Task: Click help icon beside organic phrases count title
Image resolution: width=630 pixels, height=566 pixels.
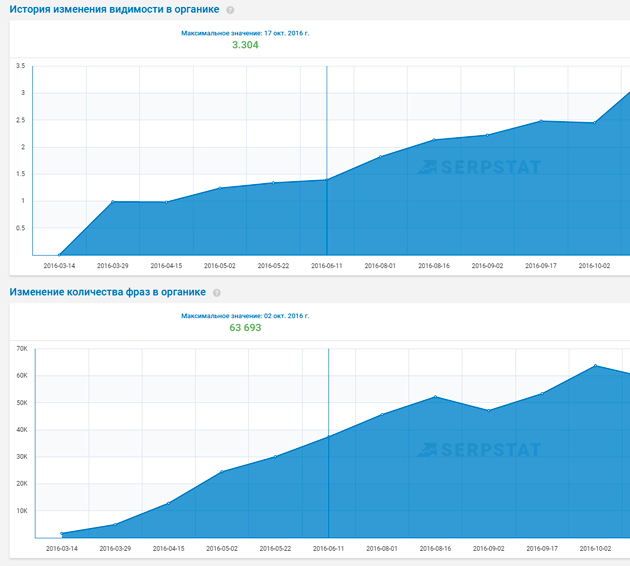Action: coord(216,293)
